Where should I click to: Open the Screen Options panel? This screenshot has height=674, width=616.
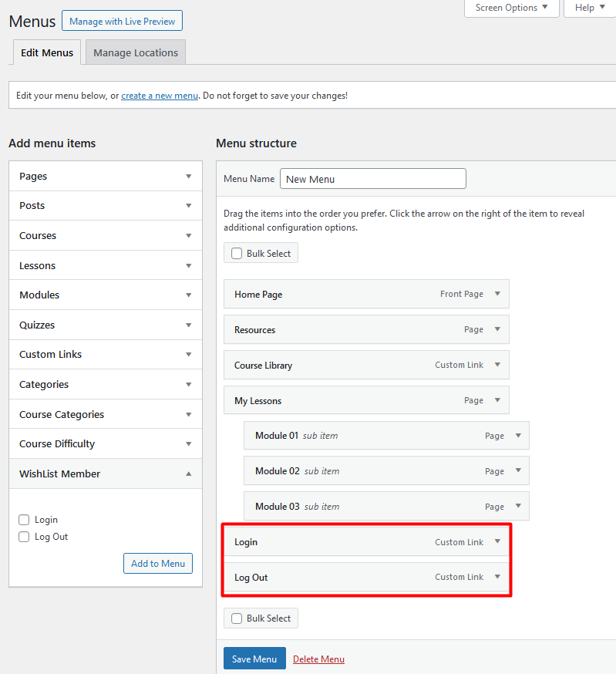[512, 8]
